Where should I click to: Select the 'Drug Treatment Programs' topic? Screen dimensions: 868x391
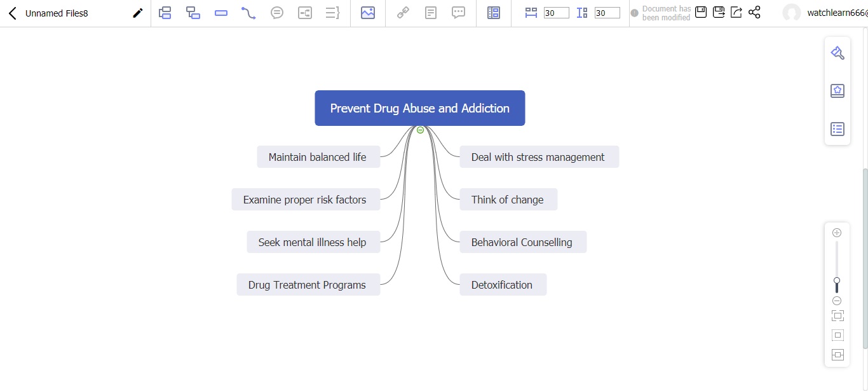tap(308, 285)
